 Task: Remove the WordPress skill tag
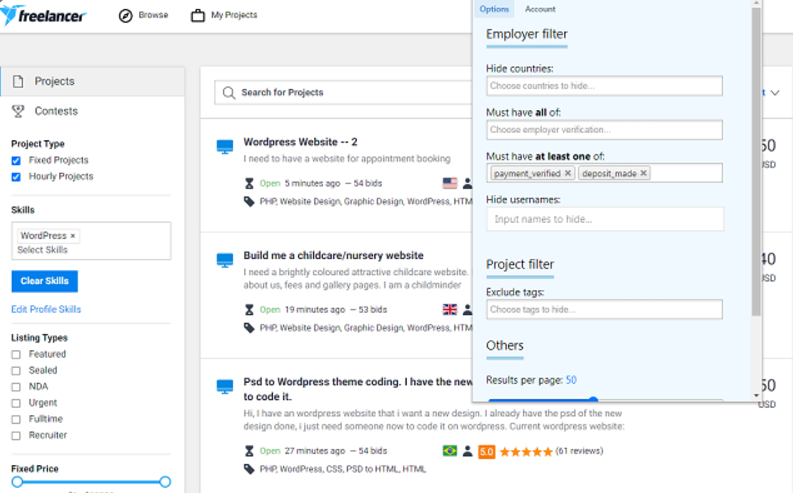coord(73,236)
